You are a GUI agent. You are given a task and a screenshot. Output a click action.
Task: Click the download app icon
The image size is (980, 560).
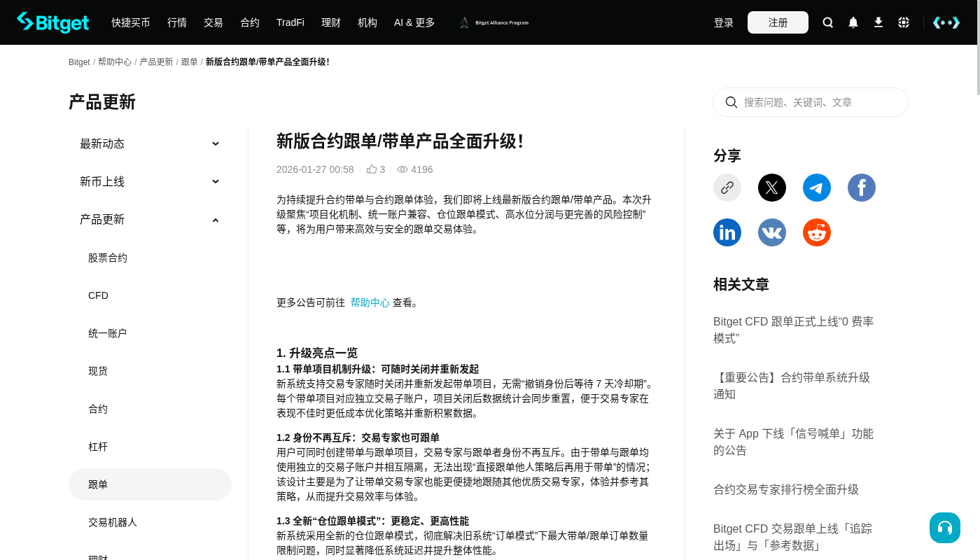pyautogui.click(x=878, y=22)
